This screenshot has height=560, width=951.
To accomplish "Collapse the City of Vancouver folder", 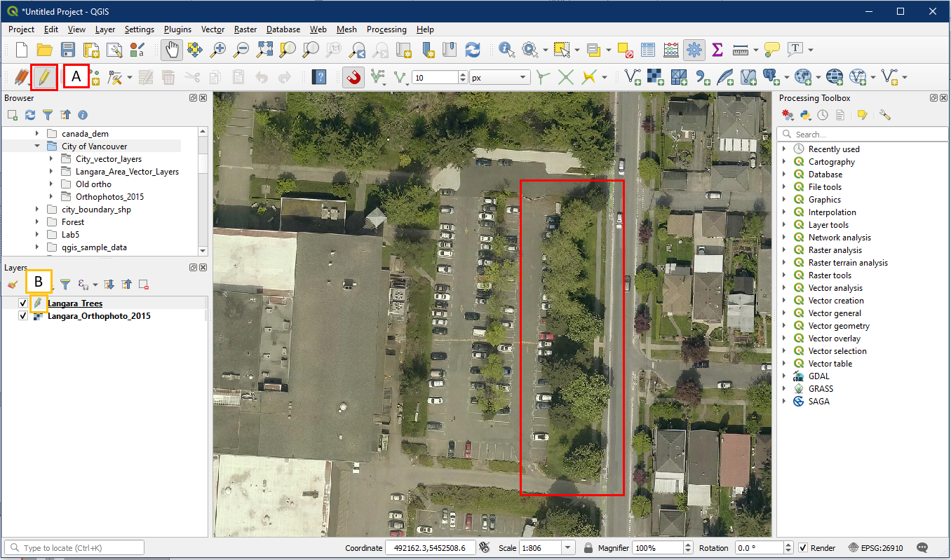I will point(37,146).
